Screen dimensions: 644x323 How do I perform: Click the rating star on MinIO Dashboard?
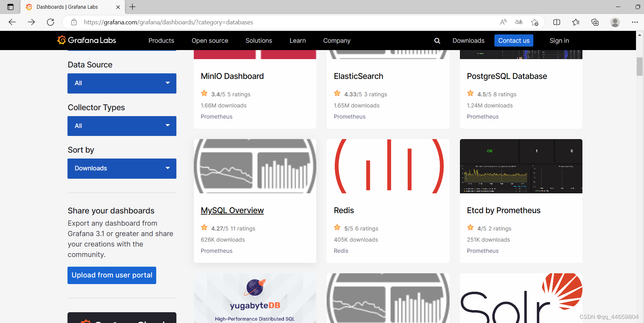[204, 93]
